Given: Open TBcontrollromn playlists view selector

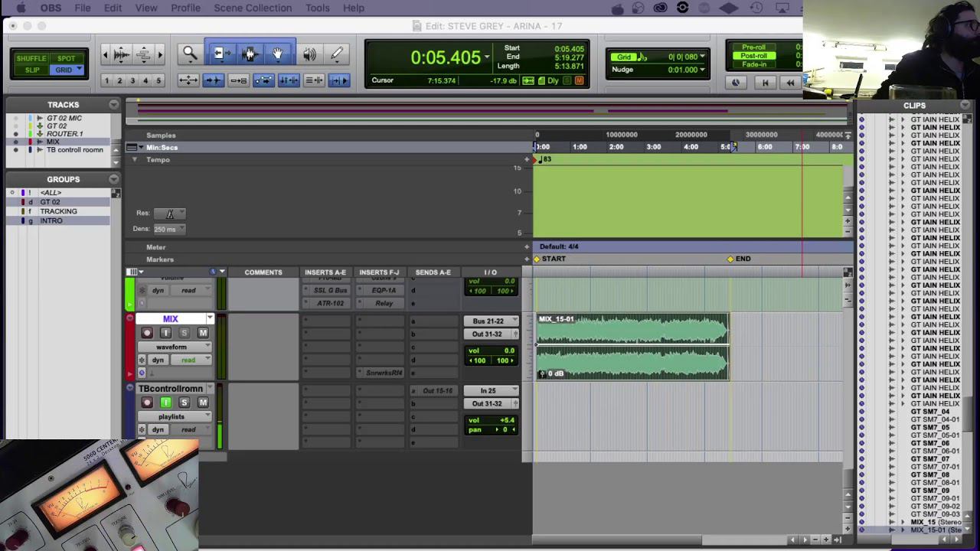Looking at the screenshot, I should (x=173, y=417).
